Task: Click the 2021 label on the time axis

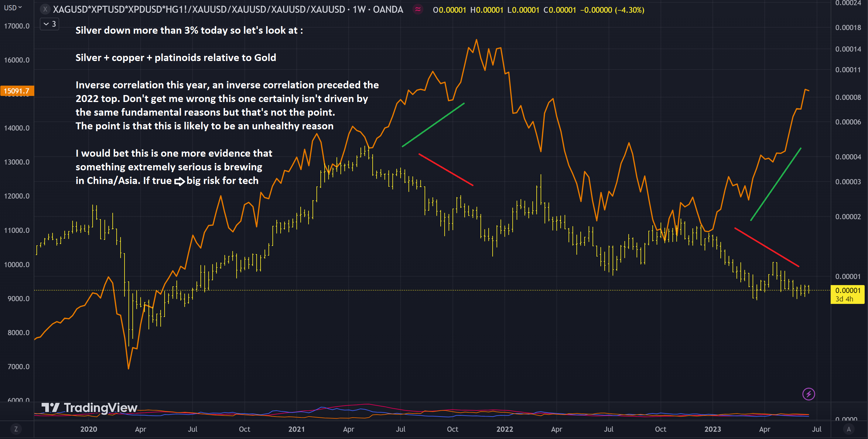Action: pyautogui.click(x=296, y=429)
